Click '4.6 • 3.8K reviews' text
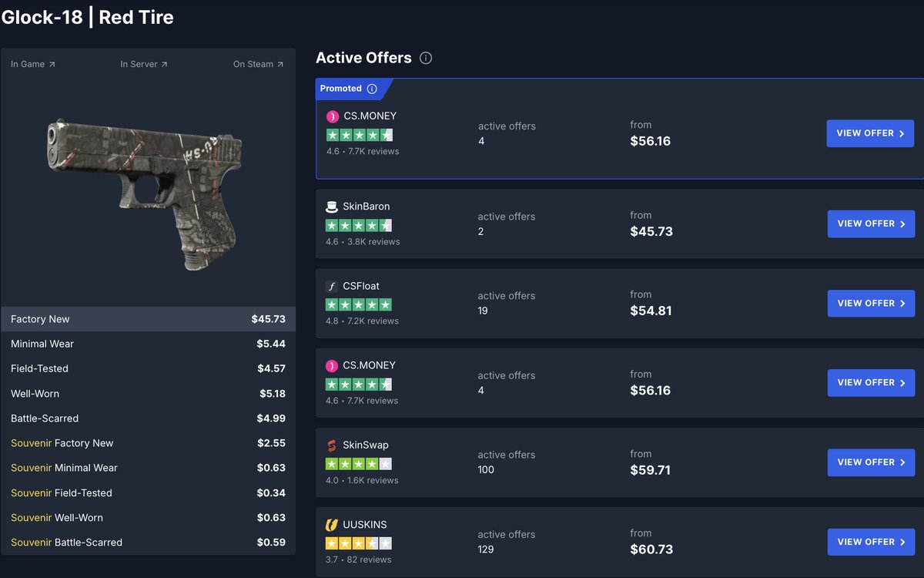924x578 pixels. tap(363, 242)
